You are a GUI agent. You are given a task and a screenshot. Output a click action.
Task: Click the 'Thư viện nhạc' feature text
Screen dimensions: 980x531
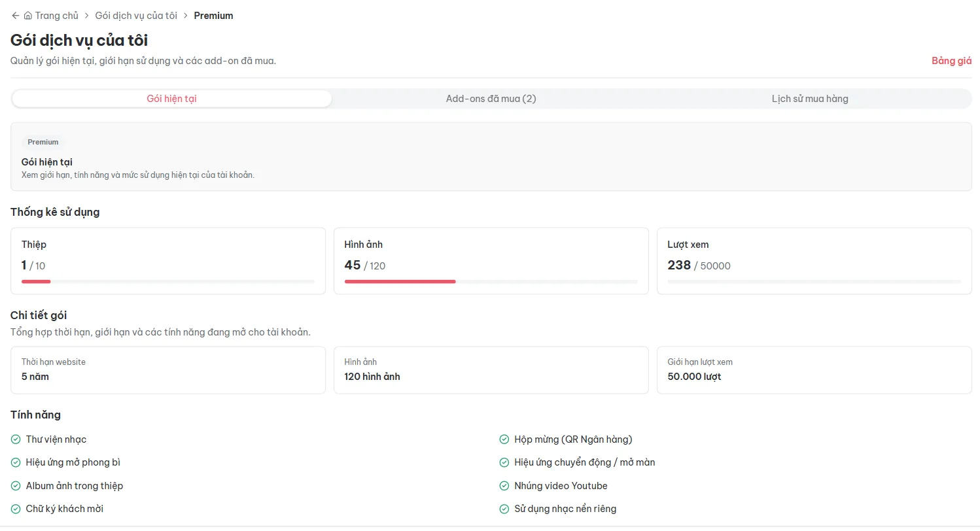[x=56, y=439]
